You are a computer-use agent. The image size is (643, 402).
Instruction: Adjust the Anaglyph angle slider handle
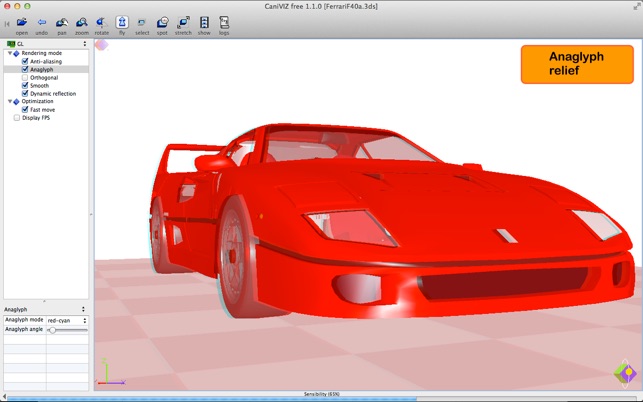(52, 330)
